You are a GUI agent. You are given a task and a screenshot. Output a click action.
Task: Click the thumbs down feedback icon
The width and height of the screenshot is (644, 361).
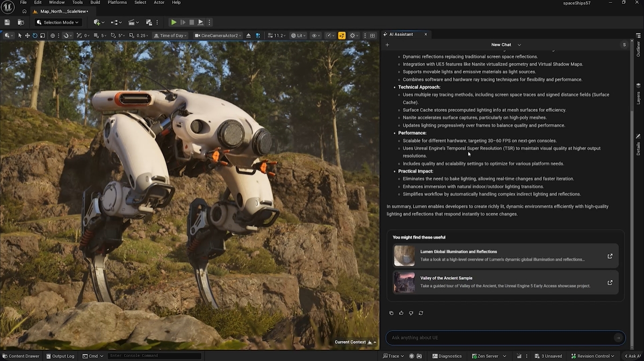[x=411, y=313]
